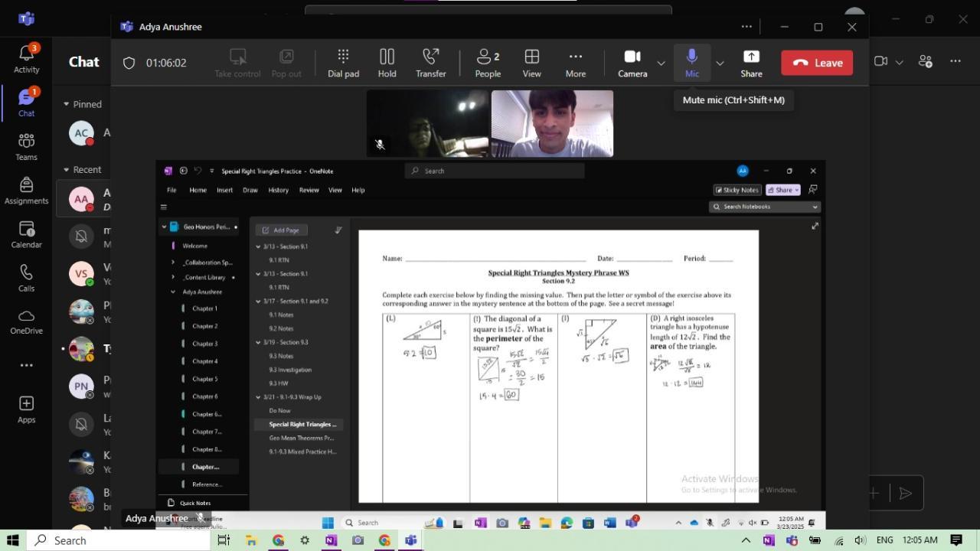980x551 pixels.
Task: Expand _Collaboration Space section in OneNote
Action: click(173, 262)
